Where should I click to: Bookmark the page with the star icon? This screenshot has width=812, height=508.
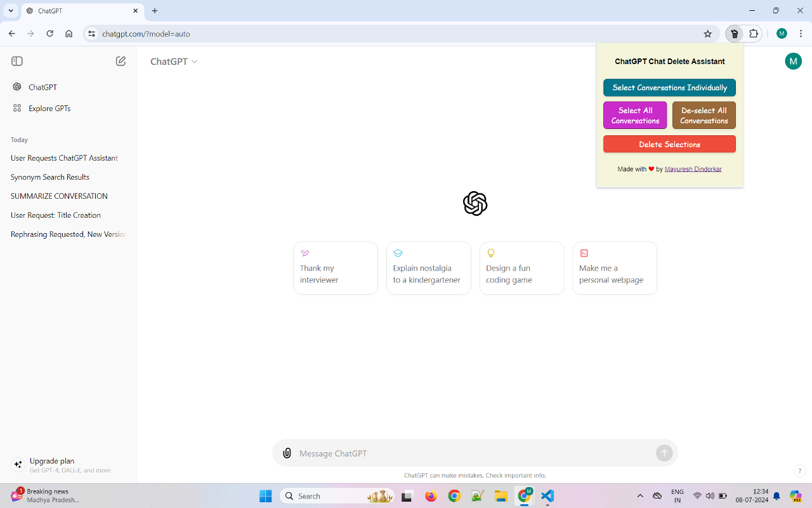[x=707, y=34]
